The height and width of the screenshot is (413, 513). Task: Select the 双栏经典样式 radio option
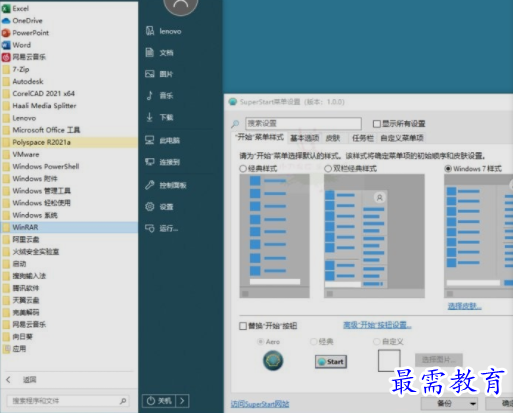point(328,169)
